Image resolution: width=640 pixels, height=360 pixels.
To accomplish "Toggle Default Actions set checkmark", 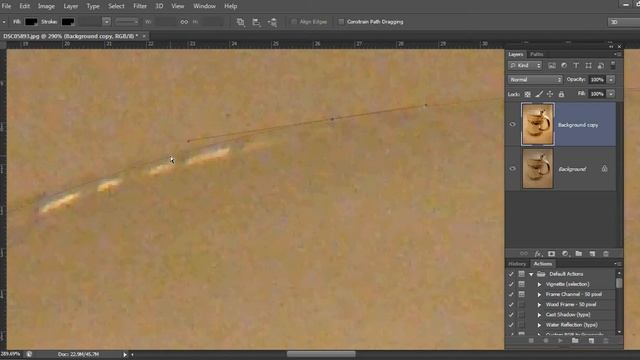I will tap(511, 274).
